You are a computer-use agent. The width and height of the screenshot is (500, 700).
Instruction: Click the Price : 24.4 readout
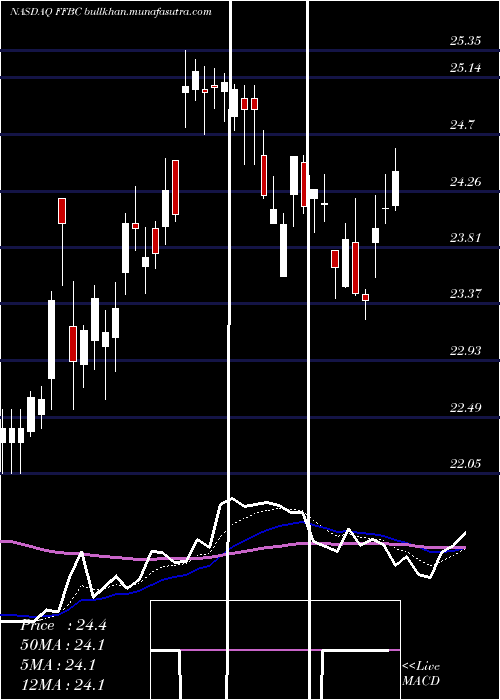(63, 625)
